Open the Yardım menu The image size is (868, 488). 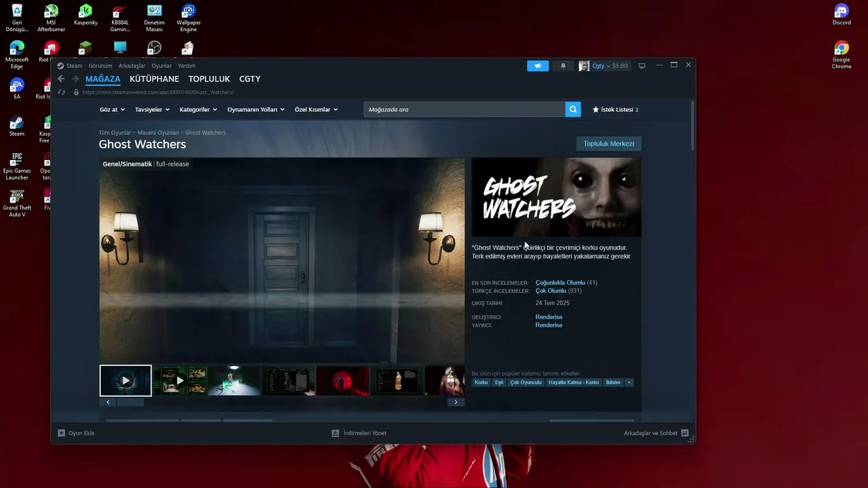coord(186,66)
